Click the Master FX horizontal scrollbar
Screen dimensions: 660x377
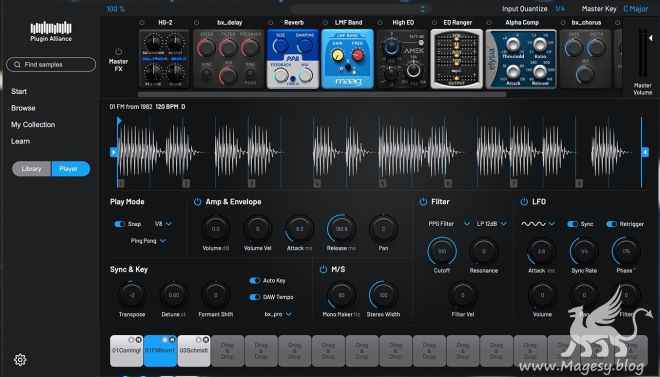pyautogui.click(x=322, y=94)
